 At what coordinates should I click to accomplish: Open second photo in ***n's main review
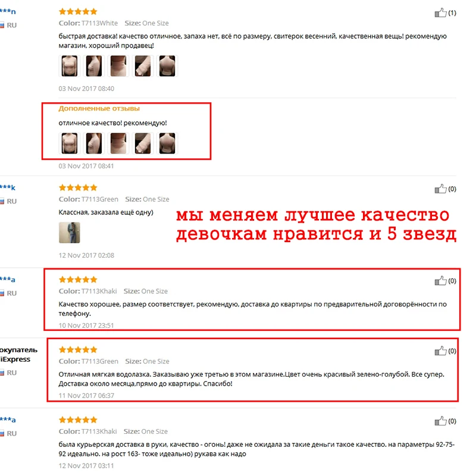tap(94, 66)
